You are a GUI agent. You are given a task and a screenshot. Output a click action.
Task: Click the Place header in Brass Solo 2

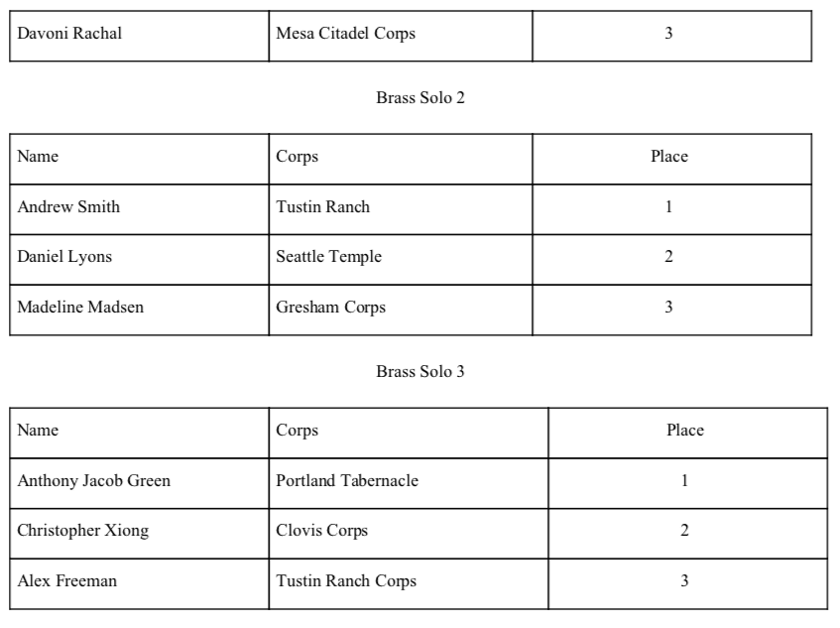click(x=671, y=159)
